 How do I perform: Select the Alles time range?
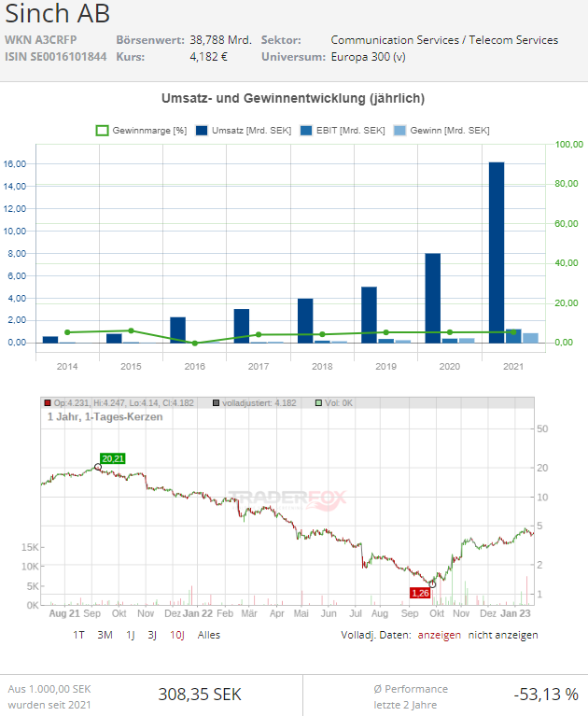pos(209,635)
